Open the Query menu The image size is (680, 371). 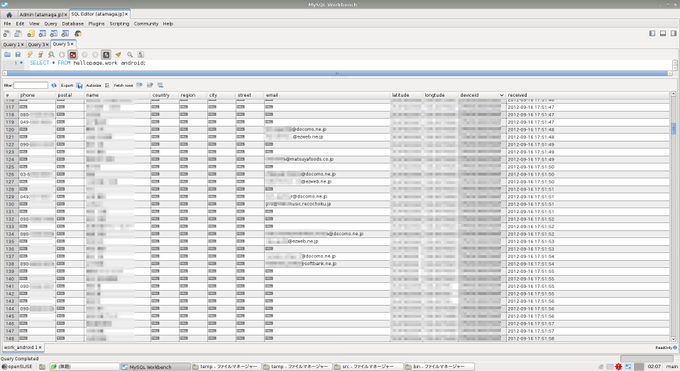(x=50, y=24)
